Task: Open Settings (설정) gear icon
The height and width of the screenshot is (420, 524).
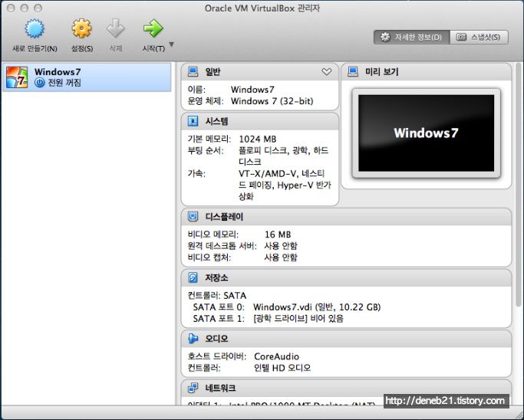Action: (x=81, y=28)
